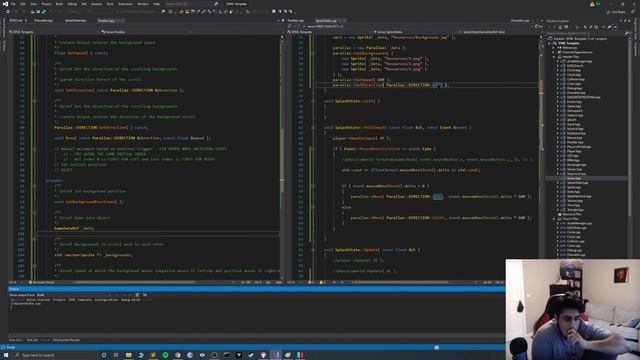The height and width of the screenshot is (360, 640).
Task: Switch to the Find Symbol Results tab
Action: 66,340
